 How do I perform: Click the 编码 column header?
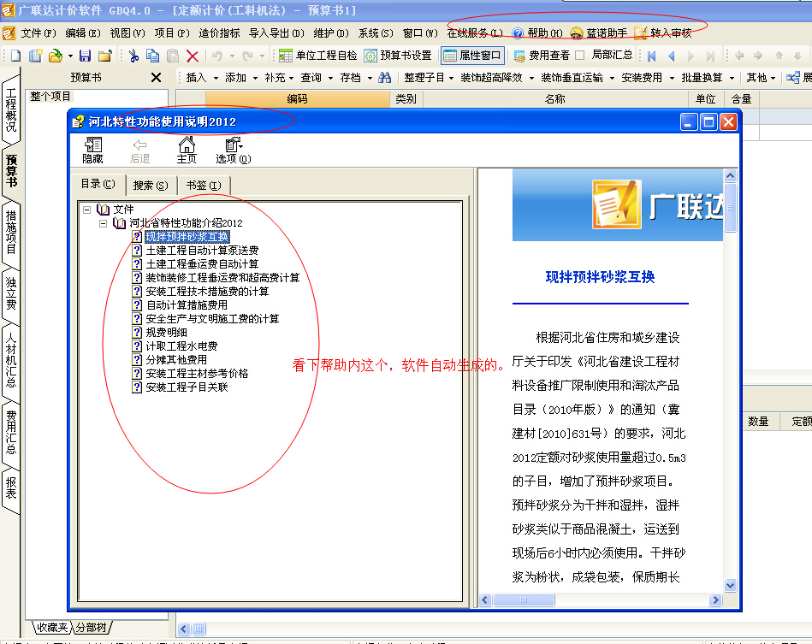[297, 99]
